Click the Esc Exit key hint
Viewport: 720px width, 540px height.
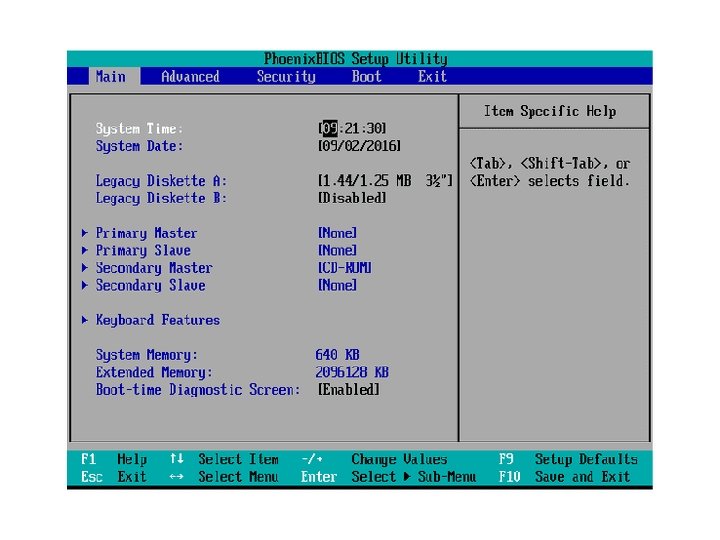[x=114, y=477]
